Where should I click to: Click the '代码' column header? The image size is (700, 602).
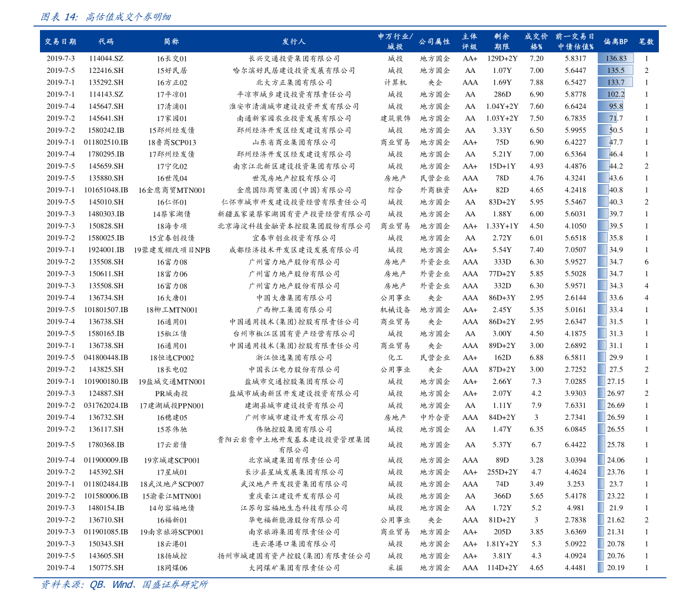[x=106, y=42]
